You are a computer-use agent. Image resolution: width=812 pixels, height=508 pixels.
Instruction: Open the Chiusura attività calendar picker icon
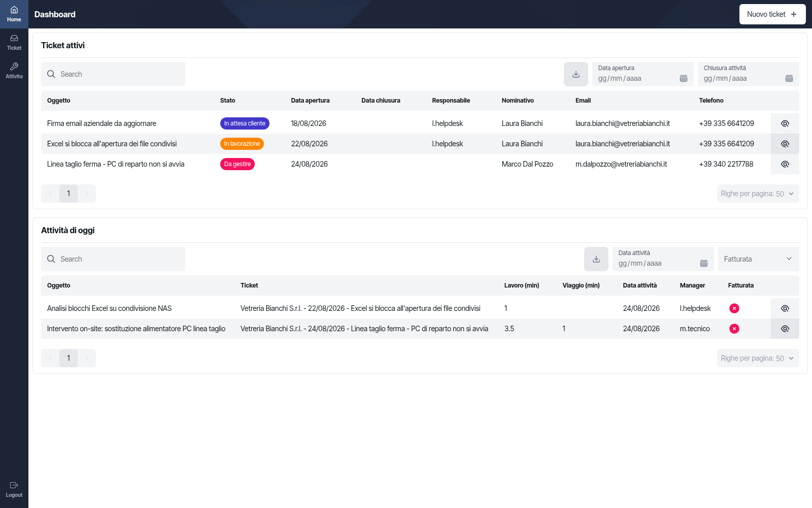click(x=789, y=78)
